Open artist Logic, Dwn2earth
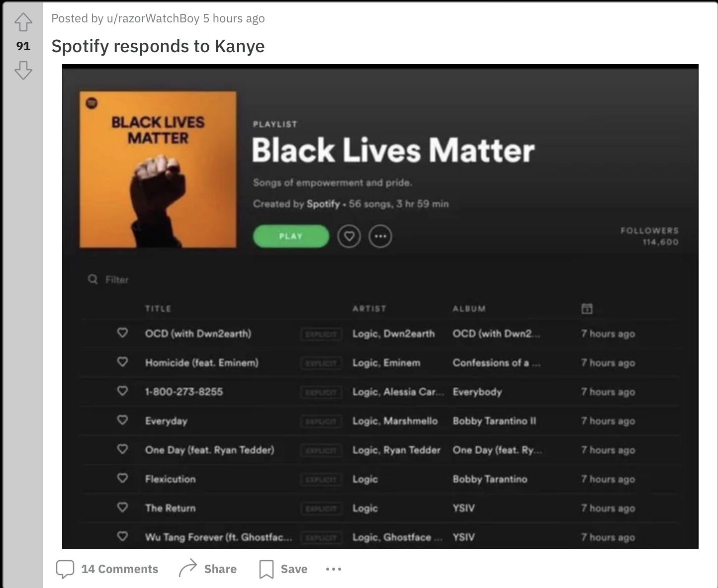Viewport: 718px width, 588px height. click(393, 334)
